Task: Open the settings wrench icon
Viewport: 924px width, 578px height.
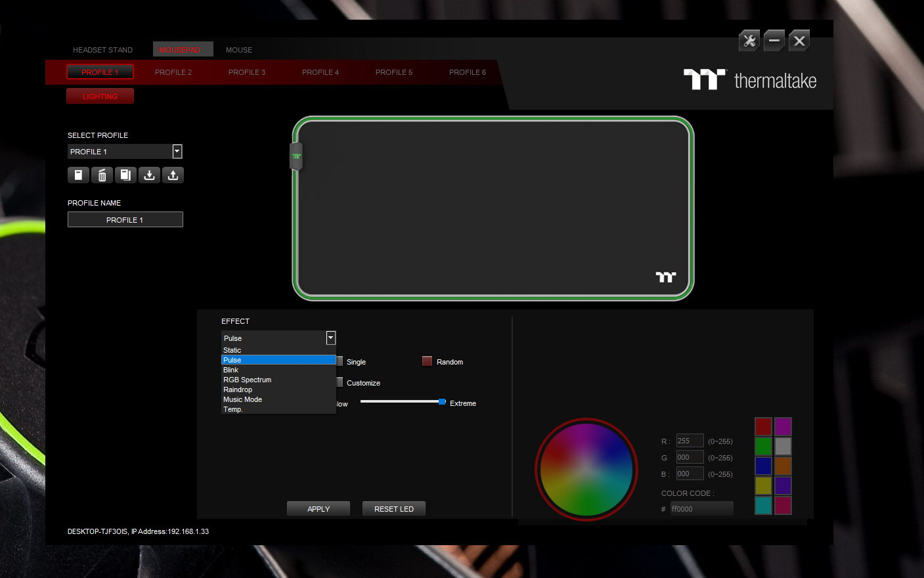Action: (749, 41)
